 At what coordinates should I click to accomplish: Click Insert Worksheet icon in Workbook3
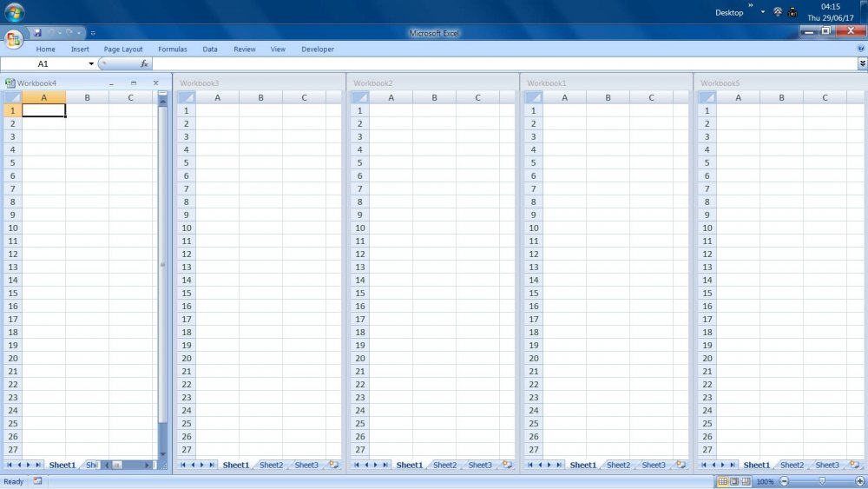click(334, 465)
